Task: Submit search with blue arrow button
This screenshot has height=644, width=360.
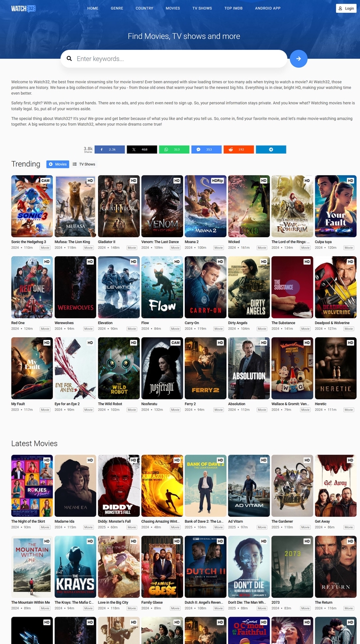Action: 299,59
